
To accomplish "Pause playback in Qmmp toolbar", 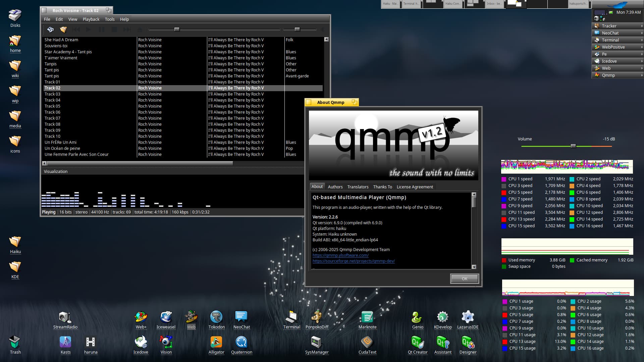I will click(101, 29).
